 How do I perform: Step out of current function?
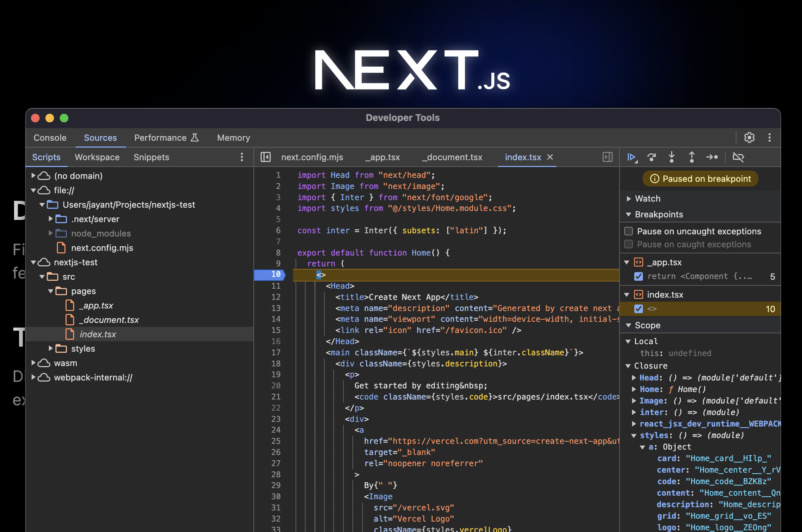[x=691, y=157]
